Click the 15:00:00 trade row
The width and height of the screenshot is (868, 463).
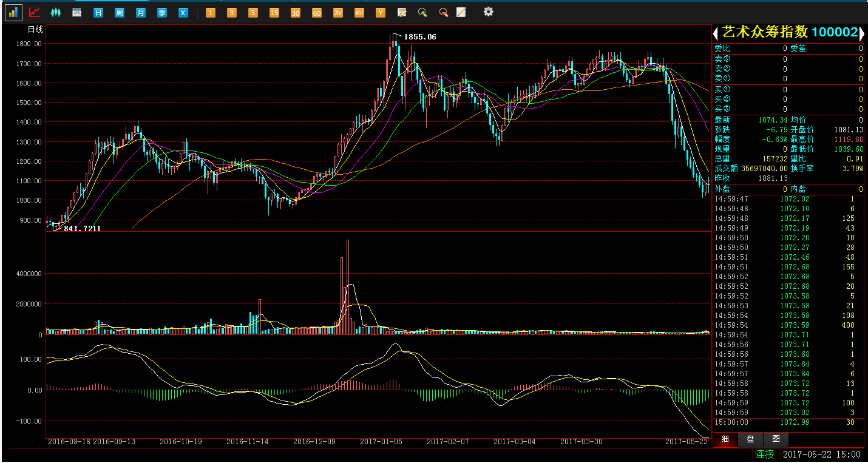pos(788,422)
